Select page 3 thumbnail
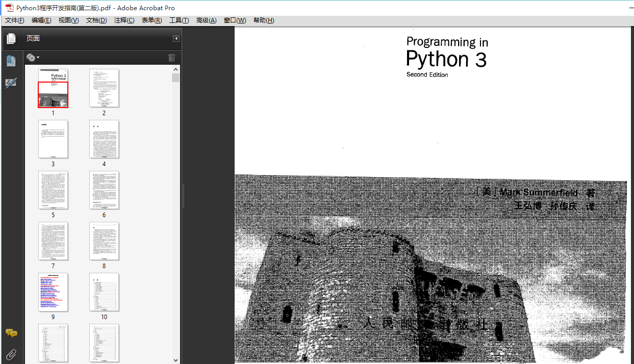 [x=53, y=139]
